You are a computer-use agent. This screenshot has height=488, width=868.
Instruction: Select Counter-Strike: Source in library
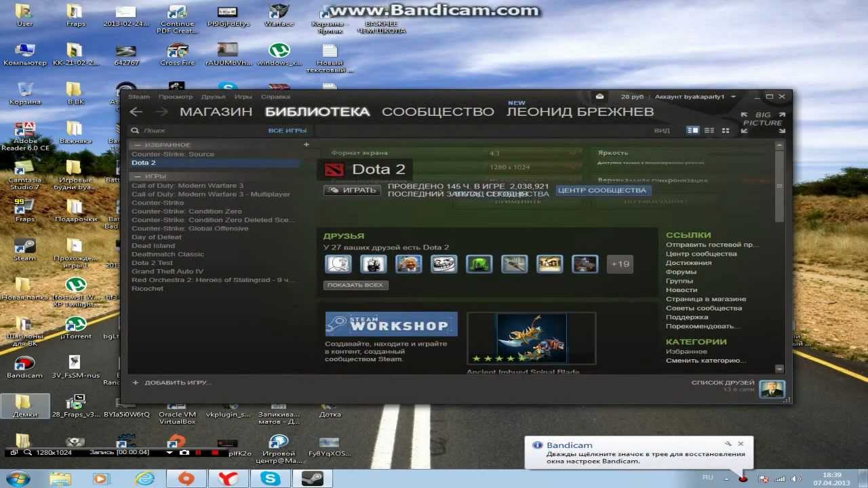[173, 154]
